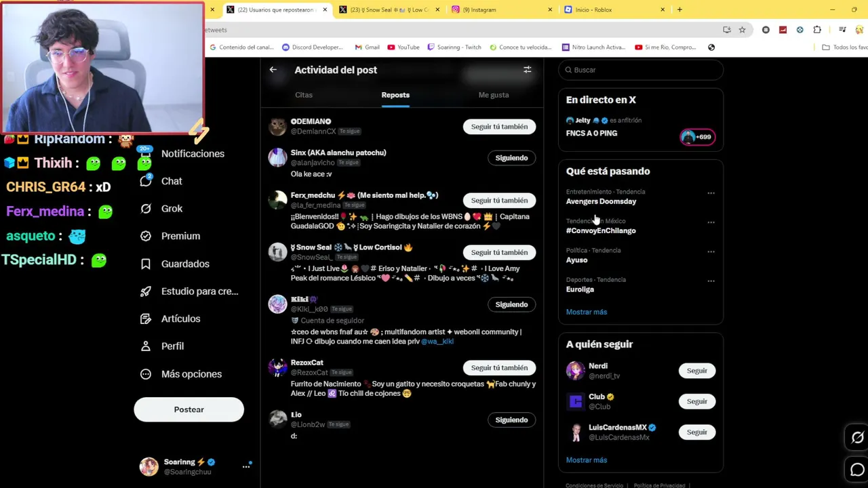868x488 pixels.
Task: Open the filter settings icon in post activity header
Action: (527, 70)
